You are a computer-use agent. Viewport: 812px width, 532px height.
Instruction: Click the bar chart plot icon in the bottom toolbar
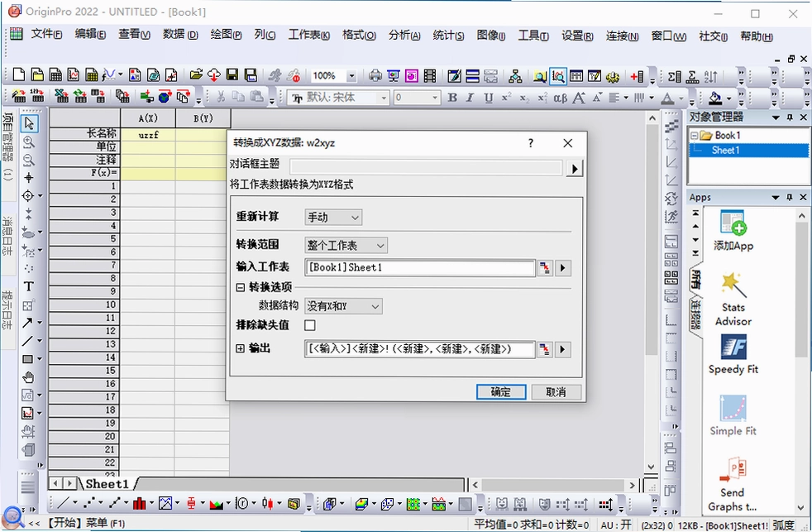click(139, 503)
